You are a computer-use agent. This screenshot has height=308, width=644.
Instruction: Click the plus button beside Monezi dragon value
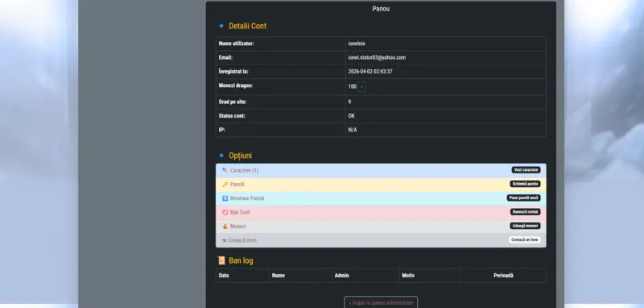pyautogui.click(x=361, y=87)
